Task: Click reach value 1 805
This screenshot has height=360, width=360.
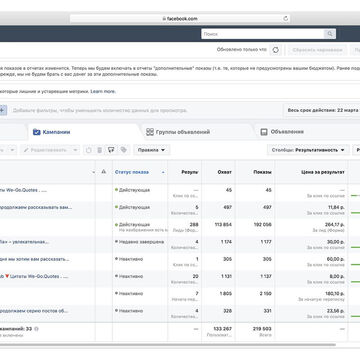Action: (x=226, y=293)
